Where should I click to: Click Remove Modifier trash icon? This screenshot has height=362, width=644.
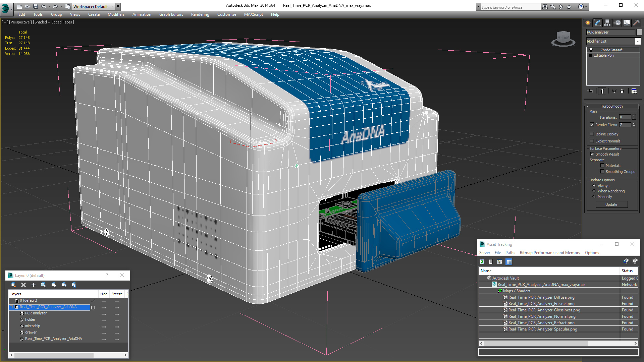coord(622,91)
